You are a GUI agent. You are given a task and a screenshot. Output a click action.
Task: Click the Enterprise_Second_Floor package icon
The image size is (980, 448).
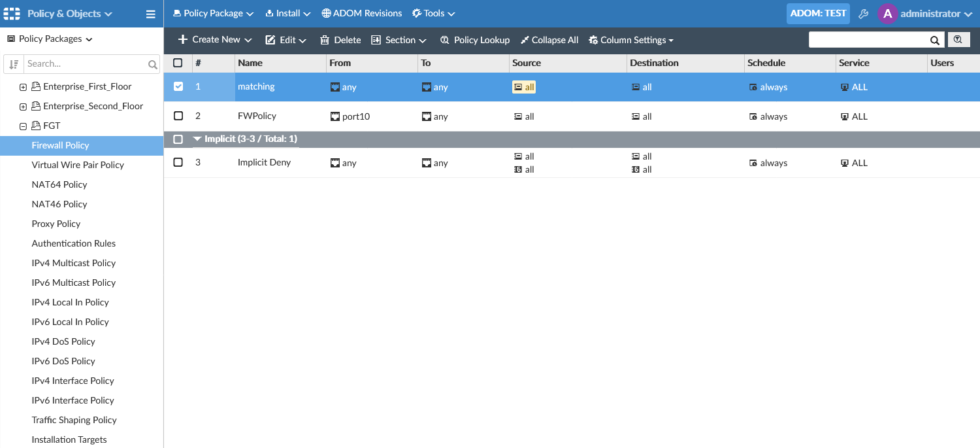(37, 106)
